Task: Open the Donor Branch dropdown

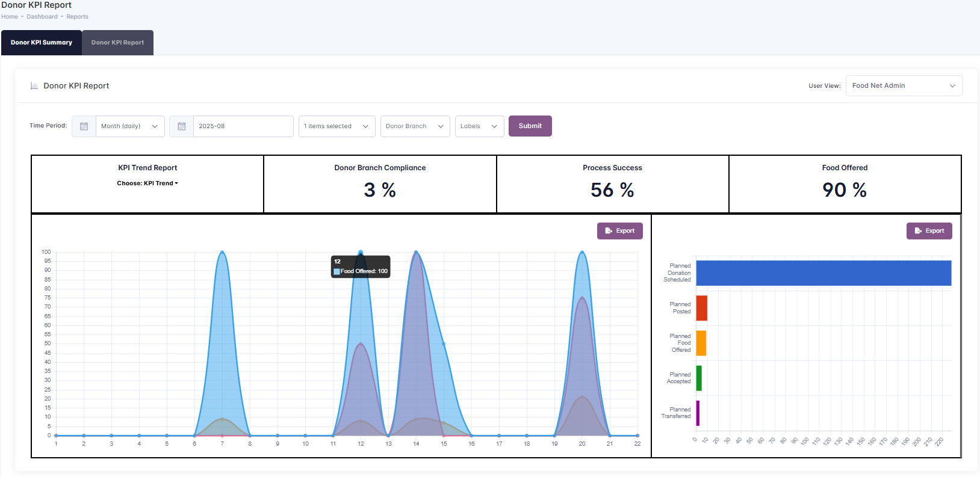Action: 415,126
